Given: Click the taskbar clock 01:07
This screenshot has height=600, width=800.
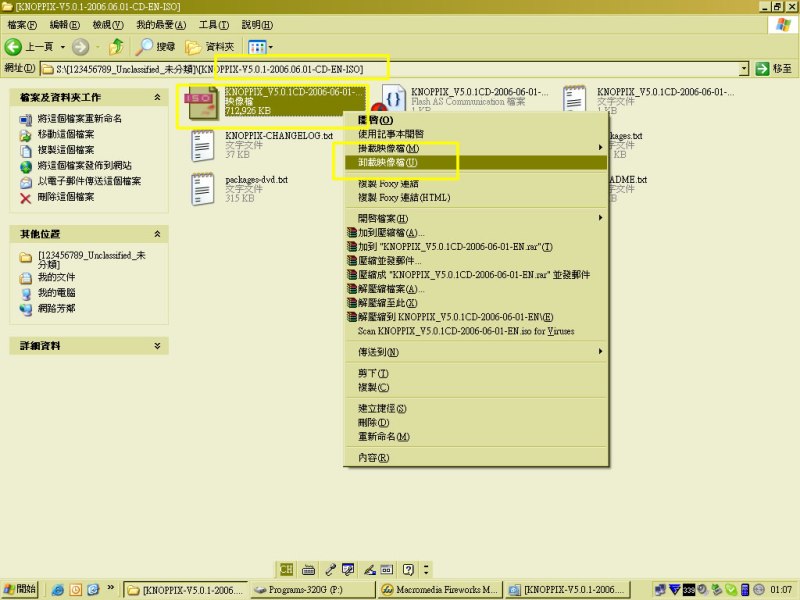Looking at the screenshot, I should point(781,590).
